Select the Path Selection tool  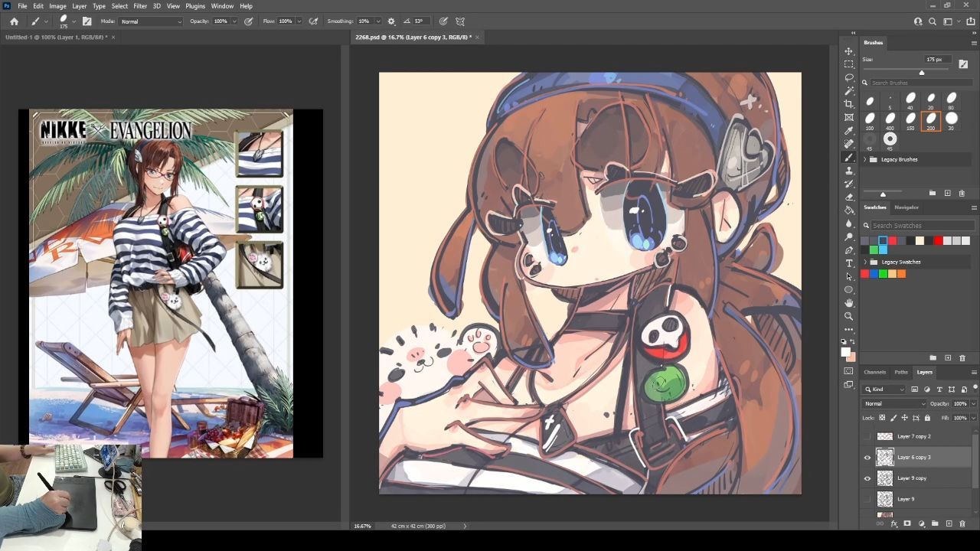pyautogui.click(x=848, y=276)
